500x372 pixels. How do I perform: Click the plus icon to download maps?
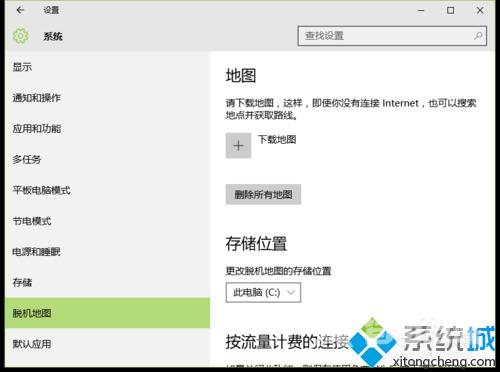point(238,146)
